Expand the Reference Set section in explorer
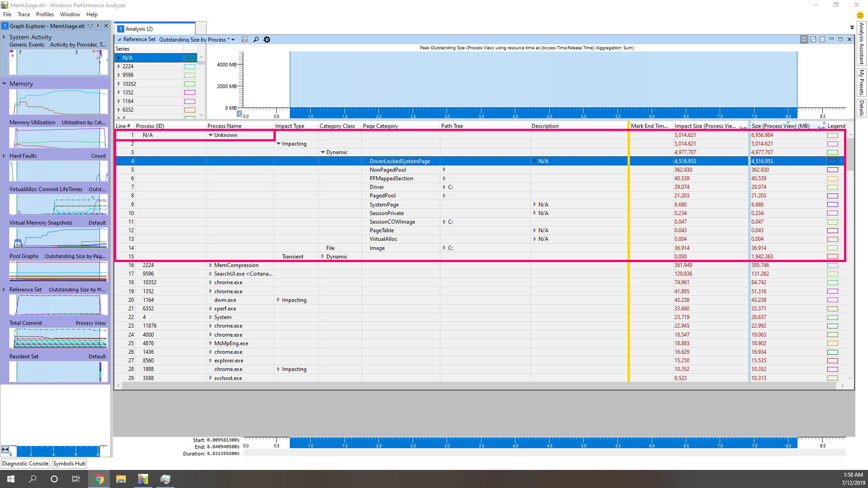 [x=4, y=290]
